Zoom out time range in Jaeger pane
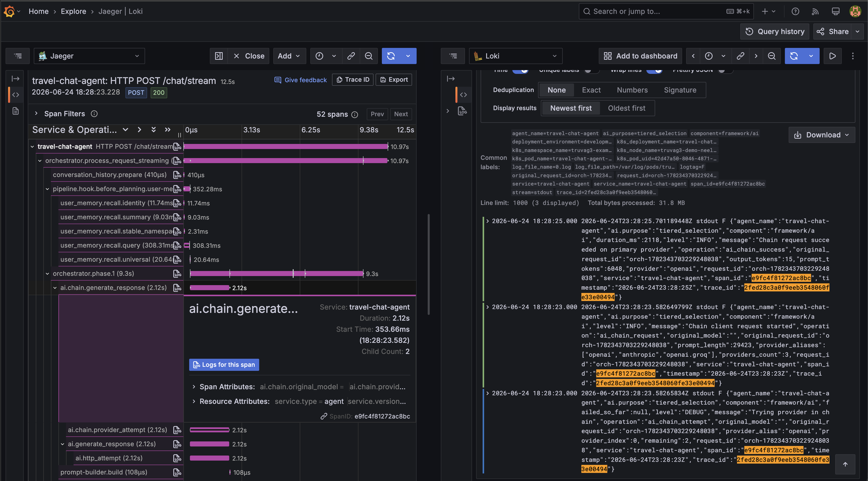Screen dimensions: 868x481 click(x=369, y=56)
